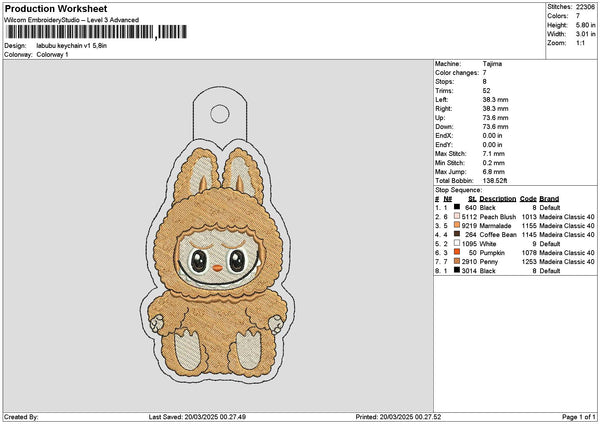Image resolution: width=600 pixels, height=424 pixels.
Task: Click the 'Colorway 1' value
Action: (x=52, y=55)
